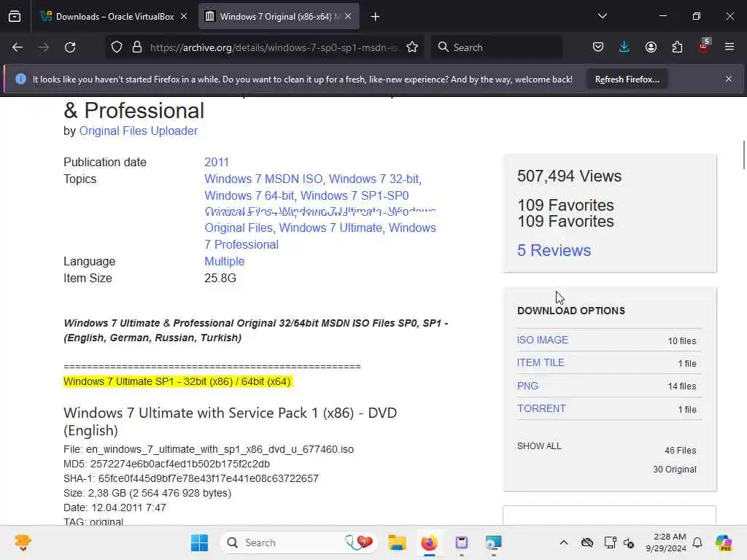Click the Item Size 25.8G value
This screenshot has width=747, height=560.
coord(220,278)
